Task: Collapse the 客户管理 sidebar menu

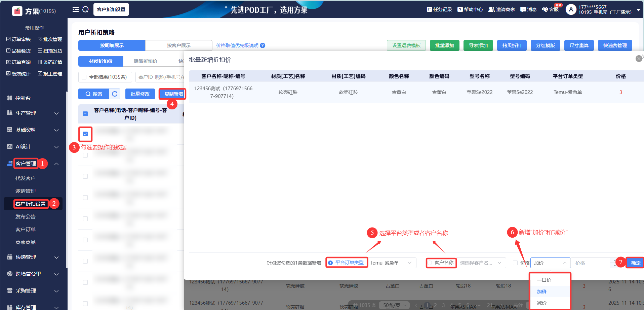Action: 56,164
